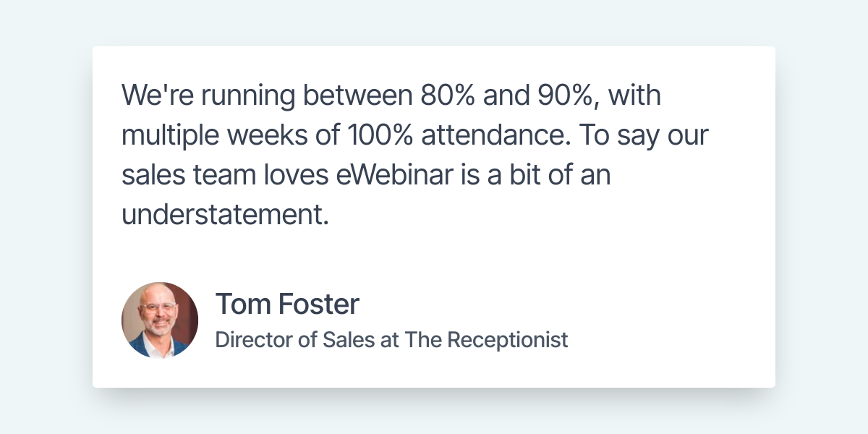
Task: Click "The Receptionist" company name
Action: coord(486,339)
